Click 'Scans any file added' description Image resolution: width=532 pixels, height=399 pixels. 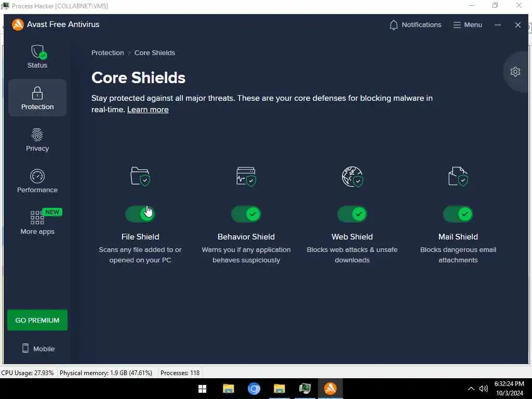pos(140,255)
